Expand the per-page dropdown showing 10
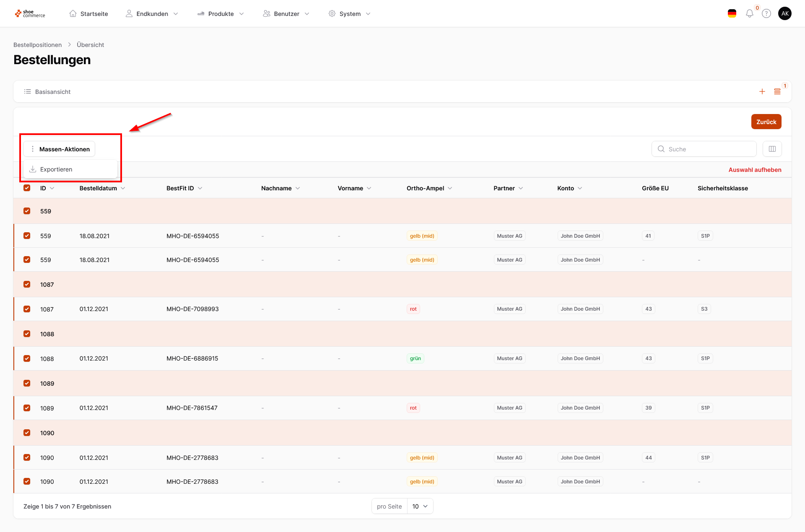 point(420,506)
